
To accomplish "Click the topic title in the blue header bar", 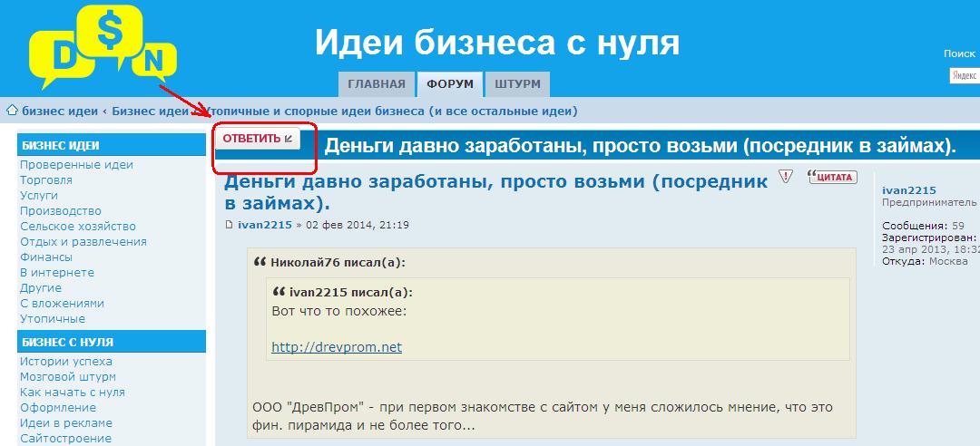I will tap(641, 146).
